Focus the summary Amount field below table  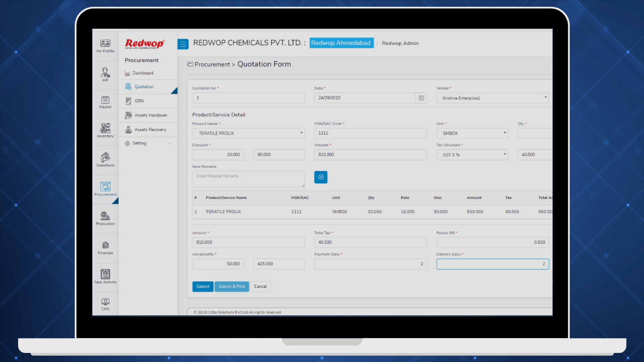[x=249, y=242]
